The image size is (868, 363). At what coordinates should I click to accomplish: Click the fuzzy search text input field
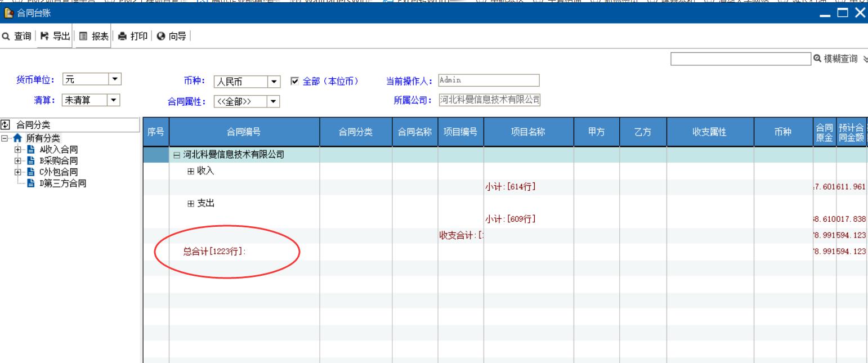tap(740, 59)
